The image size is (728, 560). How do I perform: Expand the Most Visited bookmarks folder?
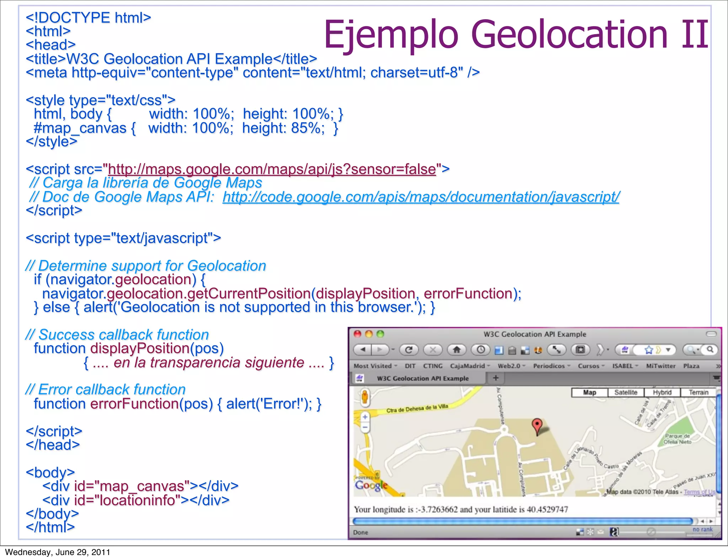375,366
